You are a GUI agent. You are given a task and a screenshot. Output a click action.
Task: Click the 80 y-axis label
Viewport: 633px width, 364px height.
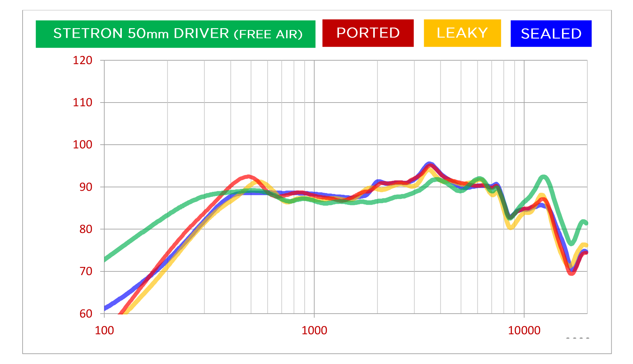pos(86,229)
